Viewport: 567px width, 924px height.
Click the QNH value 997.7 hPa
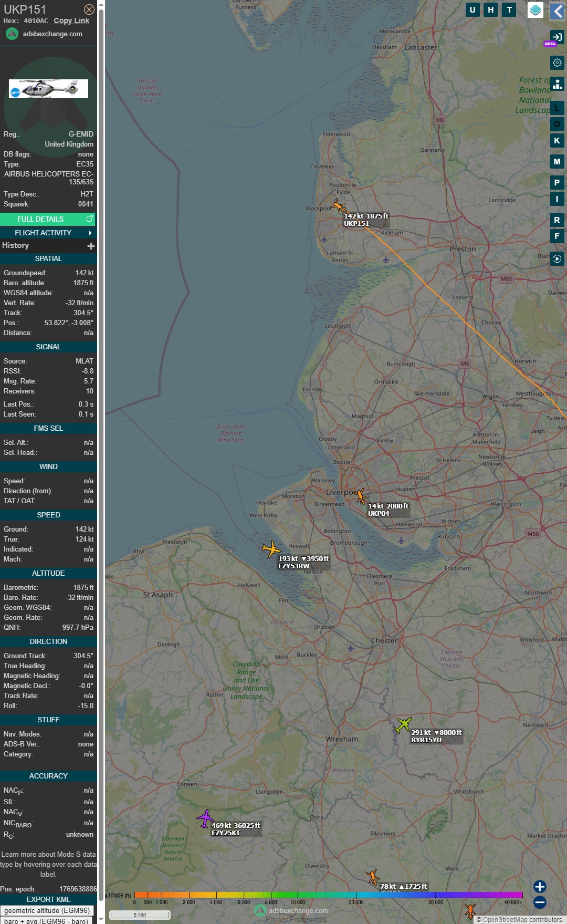(78, 627)
